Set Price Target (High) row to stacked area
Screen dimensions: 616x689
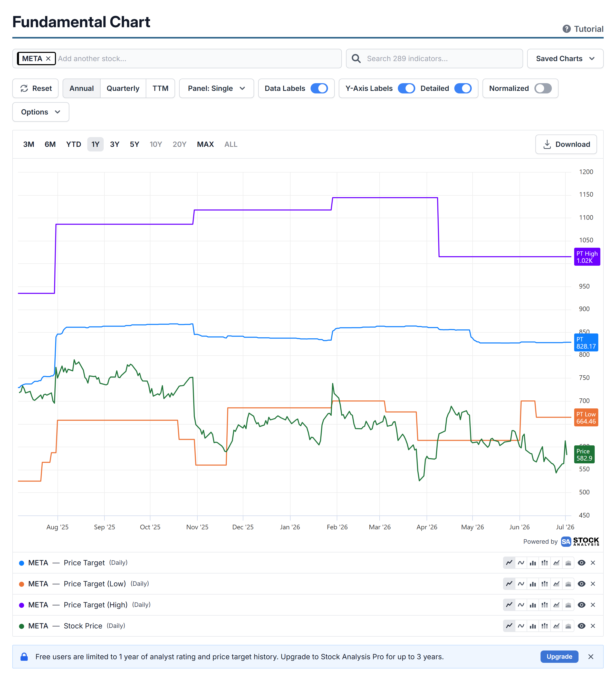pyautogui.click(x=568, y=605)
